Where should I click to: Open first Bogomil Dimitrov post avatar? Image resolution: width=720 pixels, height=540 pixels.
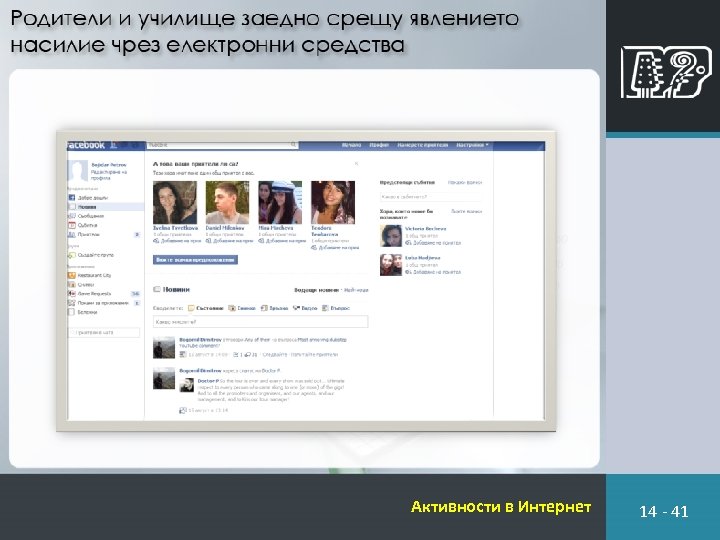point(164,348)
